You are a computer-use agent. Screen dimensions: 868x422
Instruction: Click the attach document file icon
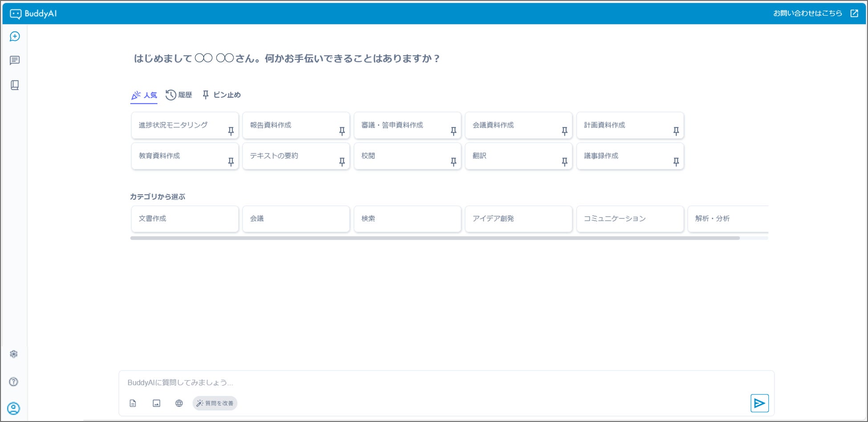133,403
